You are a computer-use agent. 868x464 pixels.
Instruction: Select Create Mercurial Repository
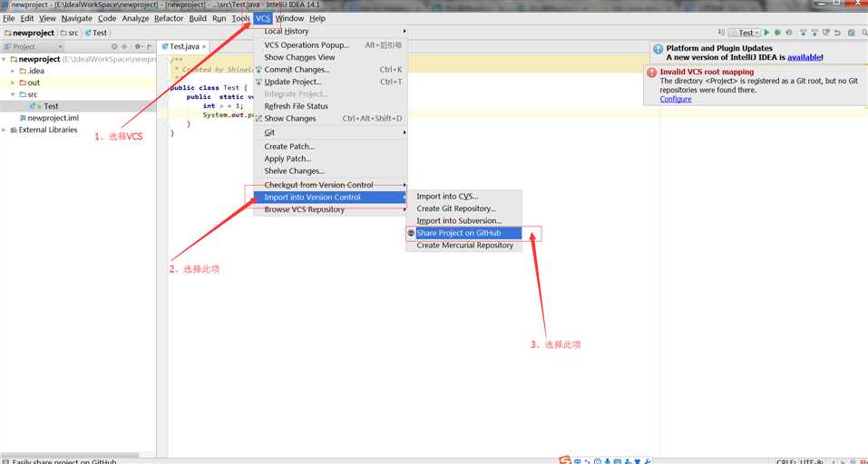[x=463, y=245]
